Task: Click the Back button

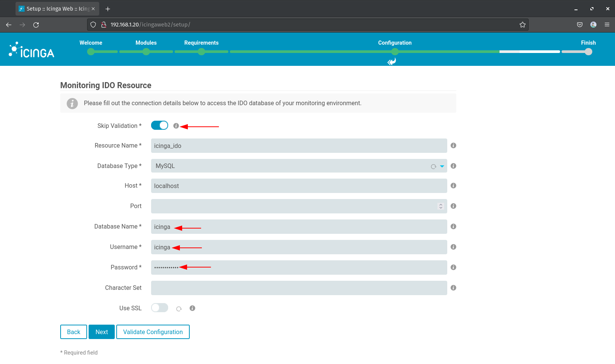Action: pos(73,332)
